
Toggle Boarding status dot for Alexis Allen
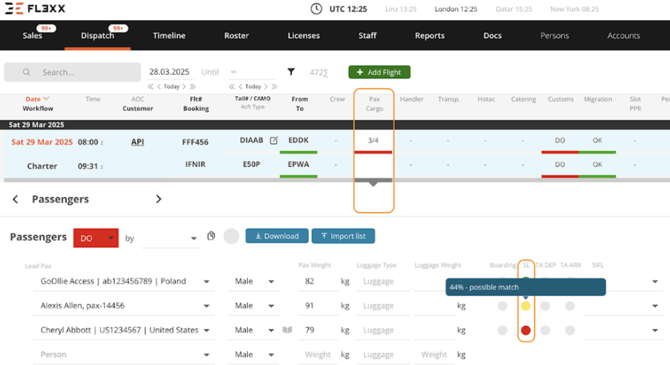pyautogui.click(x=502, y=306)
